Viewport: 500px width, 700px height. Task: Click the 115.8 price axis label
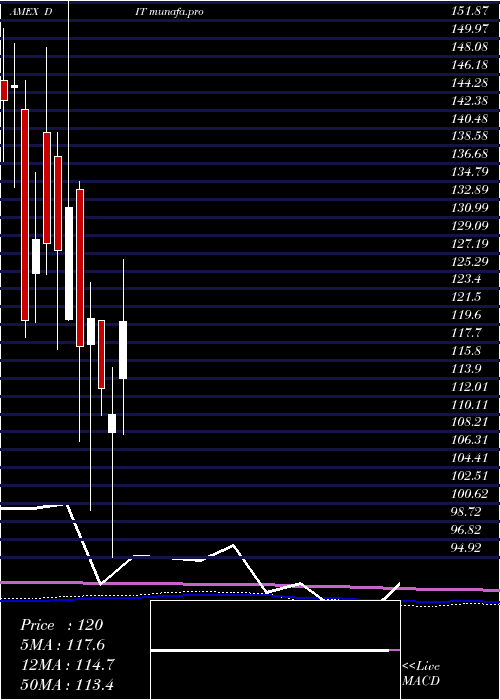point(468,351)
